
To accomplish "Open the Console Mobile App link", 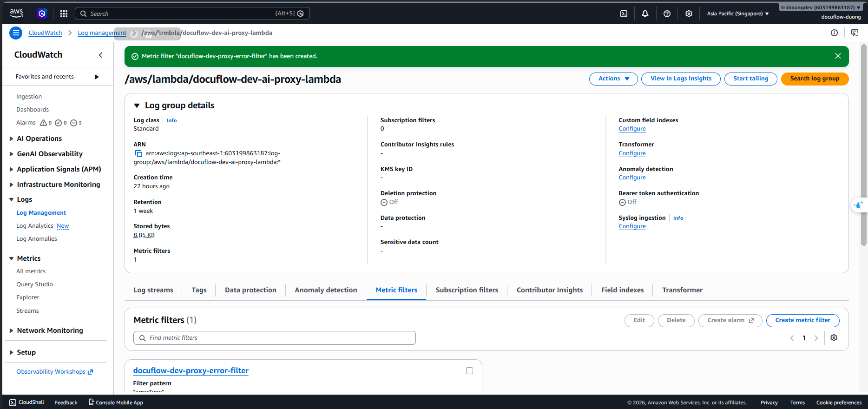I will pos(116,402).
